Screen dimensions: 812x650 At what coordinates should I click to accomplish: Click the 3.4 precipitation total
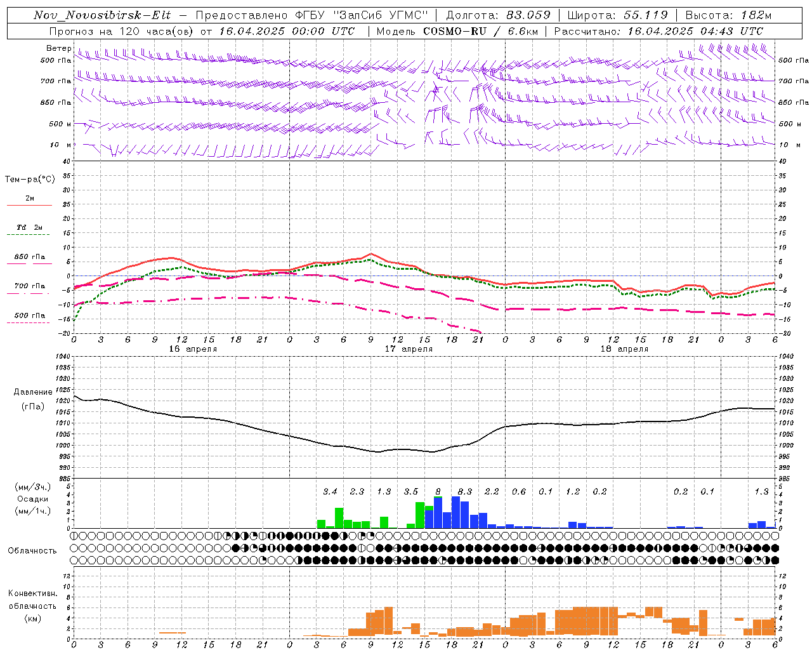[x=330, y=491]
